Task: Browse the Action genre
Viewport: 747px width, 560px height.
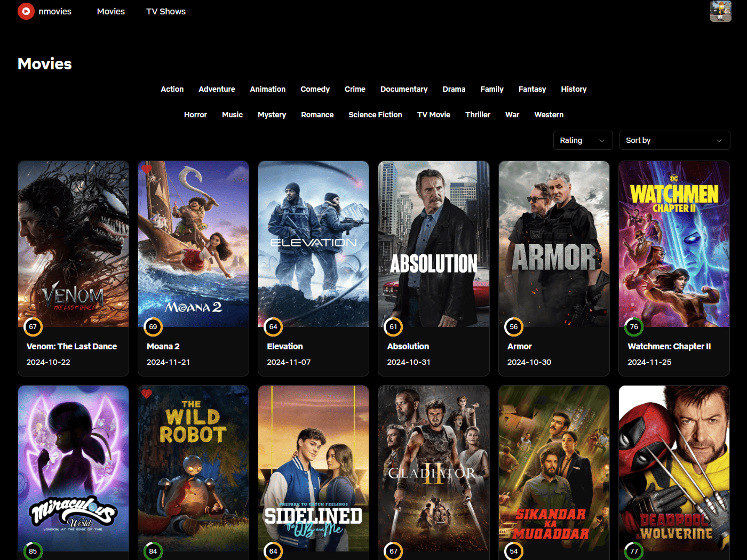Action: tap(172, 89)
